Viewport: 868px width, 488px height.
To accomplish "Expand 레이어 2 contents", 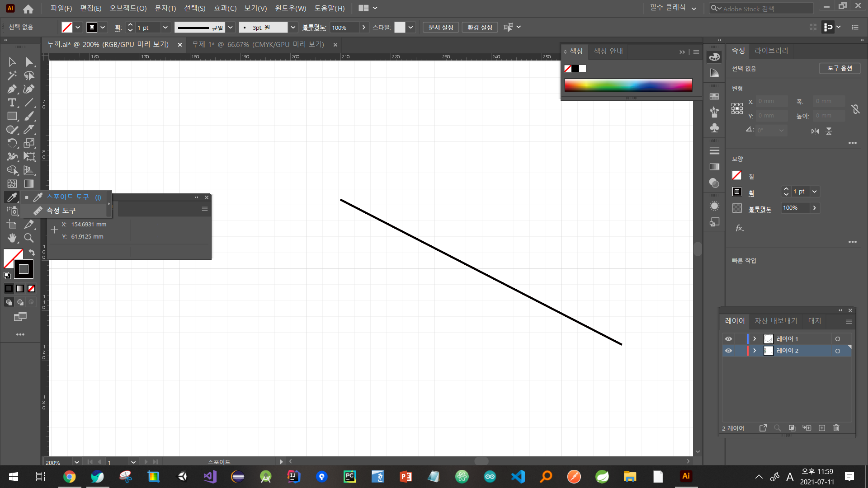I will pos(755,351).
